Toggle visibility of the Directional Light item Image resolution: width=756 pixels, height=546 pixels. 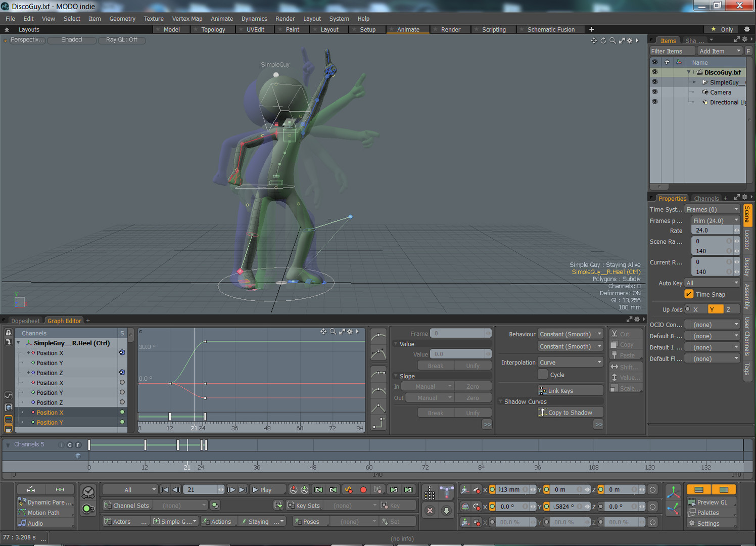(x=654, y=102)
